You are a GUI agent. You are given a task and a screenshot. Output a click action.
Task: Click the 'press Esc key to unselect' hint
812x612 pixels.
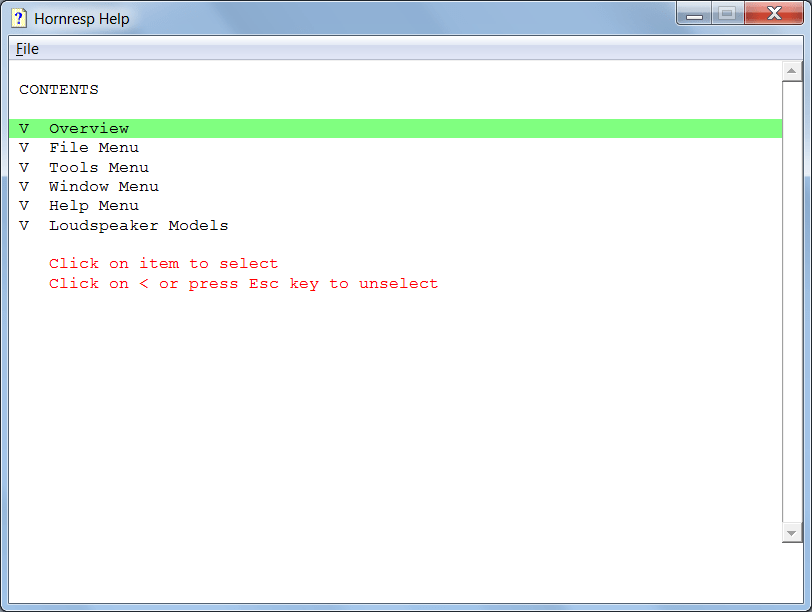pos(313,284)
